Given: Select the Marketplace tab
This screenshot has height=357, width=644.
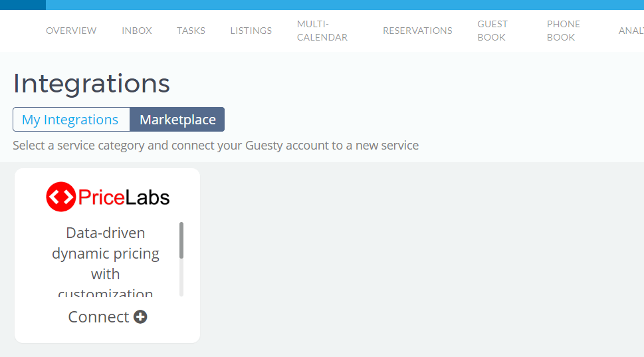Looking at the screenshot, I should [177, 120].
